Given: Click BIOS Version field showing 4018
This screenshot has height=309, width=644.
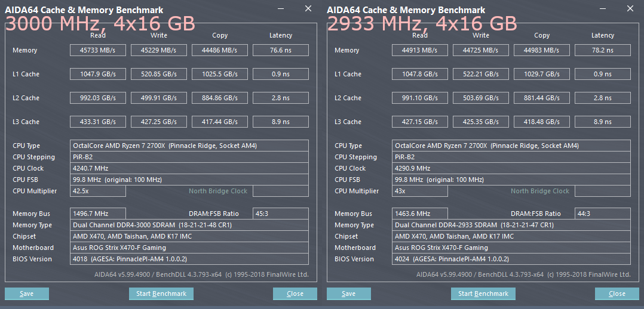Looking at the screenshot, I should click(189, 259).
